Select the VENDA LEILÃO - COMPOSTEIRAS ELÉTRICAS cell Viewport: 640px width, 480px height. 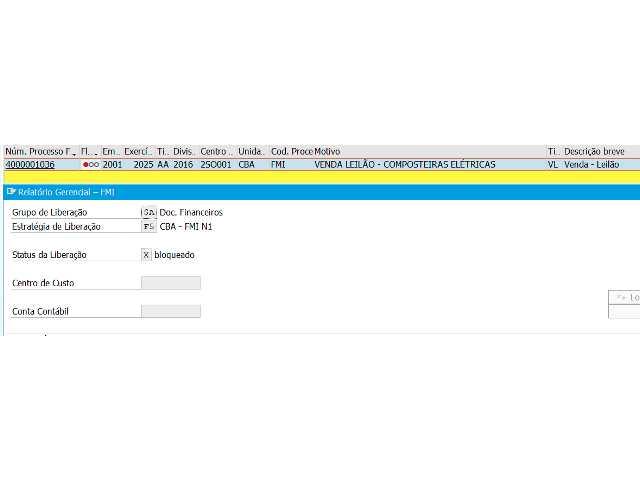pyautogui.click(x=404, y=164)
